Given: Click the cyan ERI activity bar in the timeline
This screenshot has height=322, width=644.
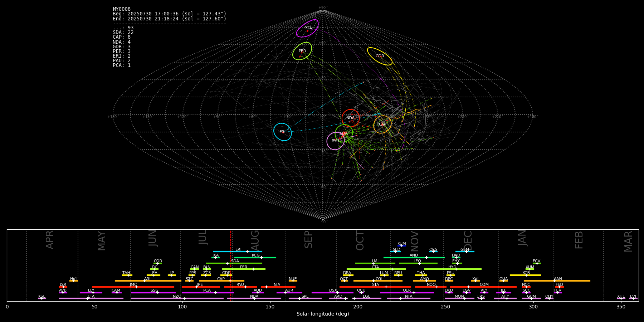Looking at the screenshot, I should point(238,252).
